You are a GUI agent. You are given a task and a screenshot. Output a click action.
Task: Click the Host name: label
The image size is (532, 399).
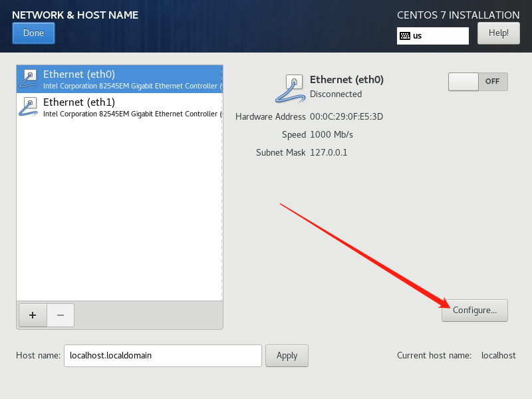pos(38,355)
